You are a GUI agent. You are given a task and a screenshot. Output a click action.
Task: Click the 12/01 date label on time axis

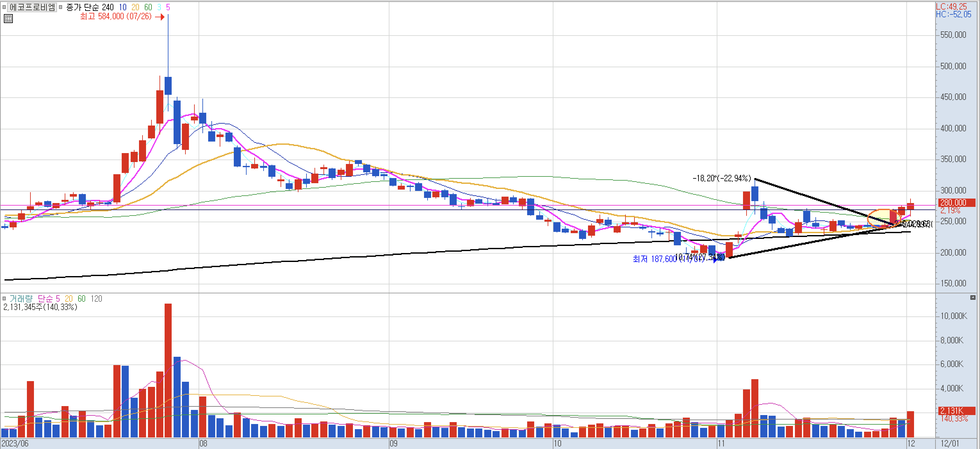pos(950,443)
